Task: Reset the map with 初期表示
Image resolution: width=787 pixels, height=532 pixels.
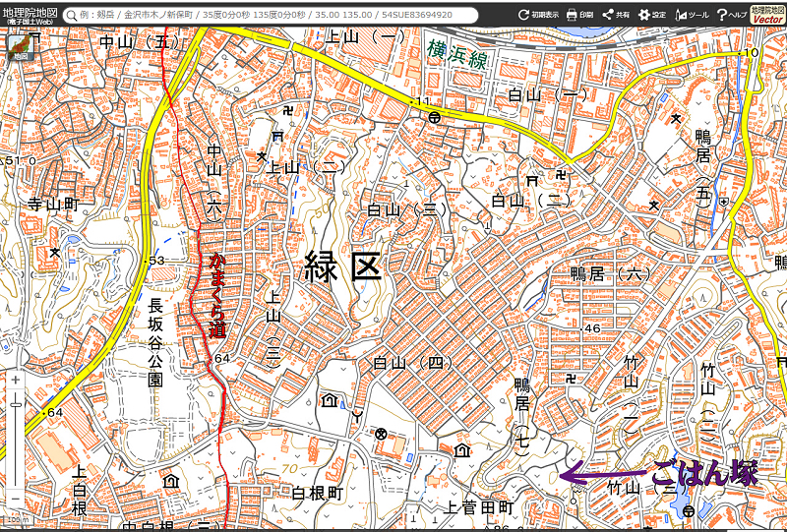Action: 538,15
